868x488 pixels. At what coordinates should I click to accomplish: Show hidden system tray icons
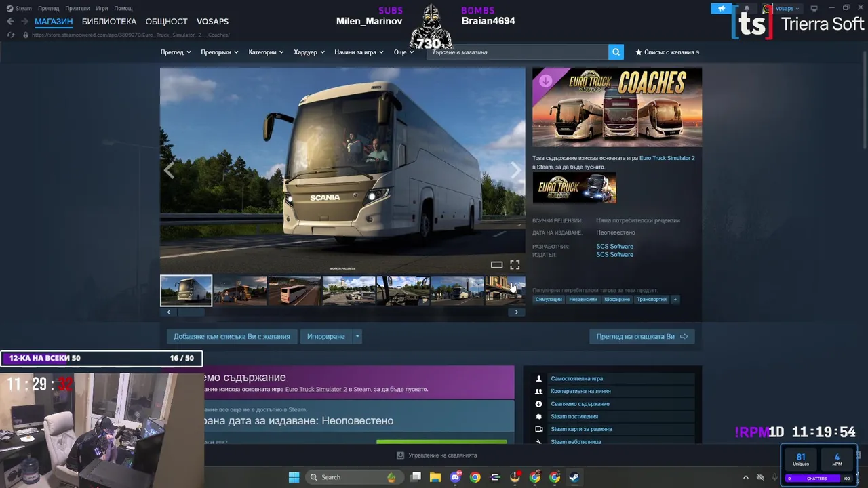pos(746,477)
